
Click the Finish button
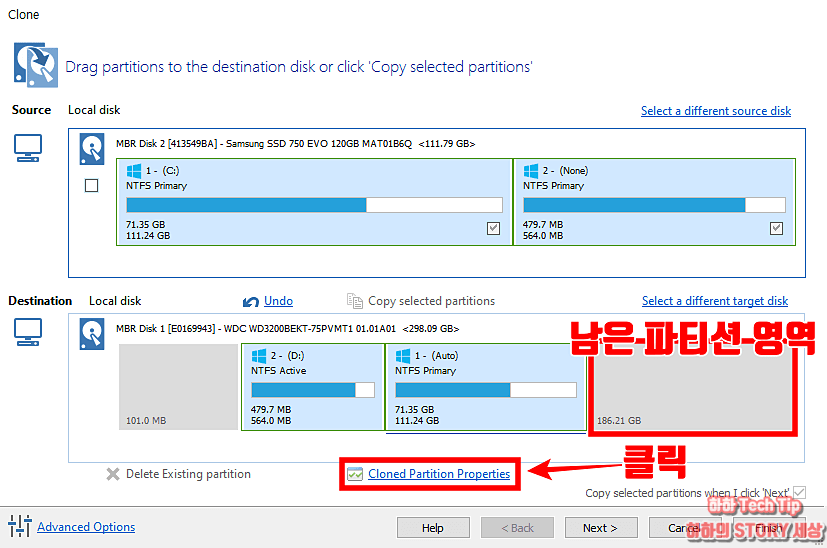click(768, 527)
